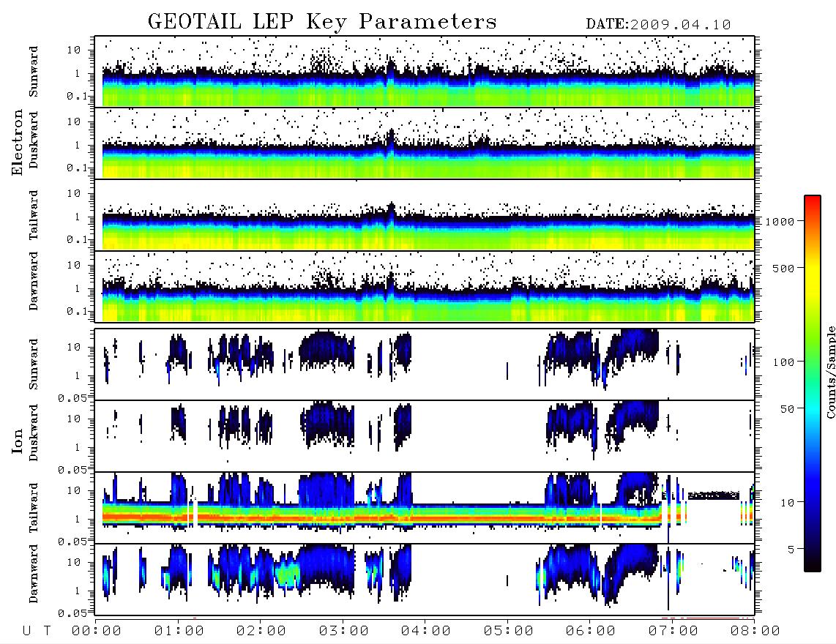Click the UT axis label
This screenshot has width=836, height=644.
pos(37,631)
